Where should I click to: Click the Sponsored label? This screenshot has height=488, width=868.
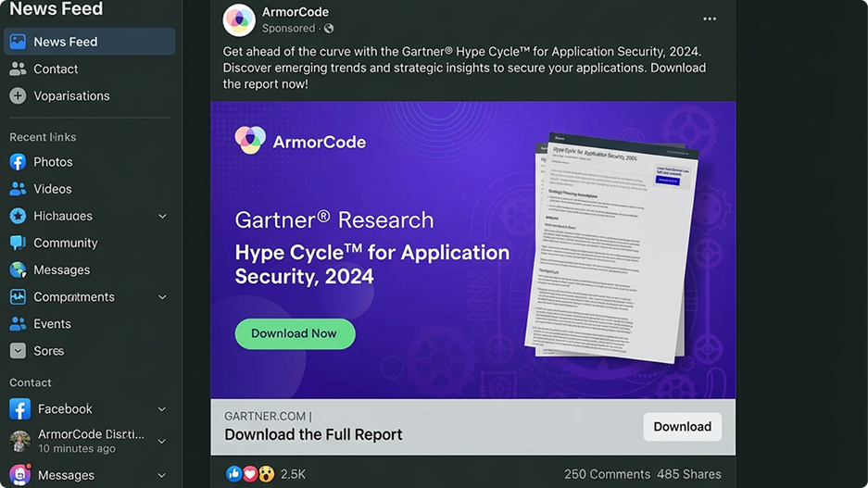[x=288, y=28]
